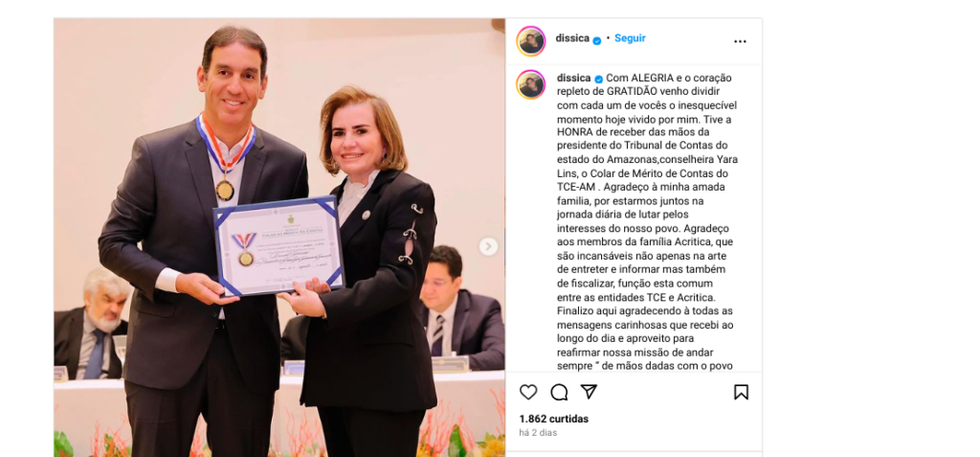980x457 pixels.
Task: Click the dissica avatar in post header
Action: click(530, 41)
